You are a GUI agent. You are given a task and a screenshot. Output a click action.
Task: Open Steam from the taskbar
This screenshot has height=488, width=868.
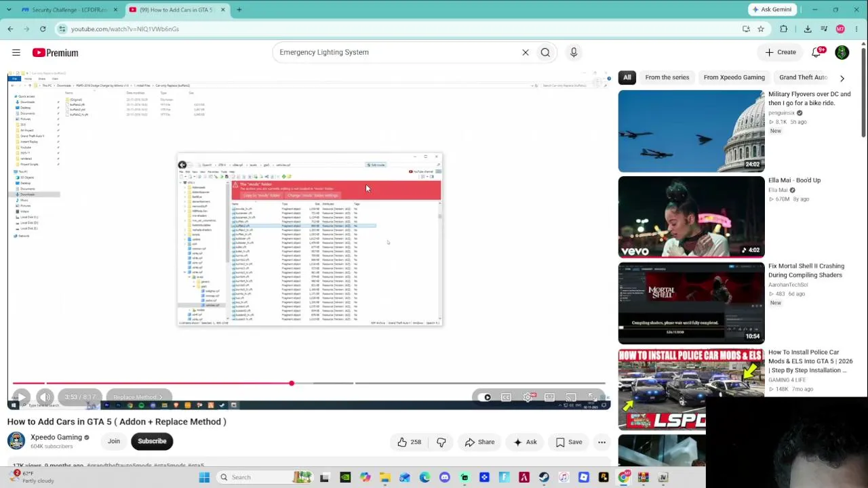pyautogui.click(x=544, y=477)
